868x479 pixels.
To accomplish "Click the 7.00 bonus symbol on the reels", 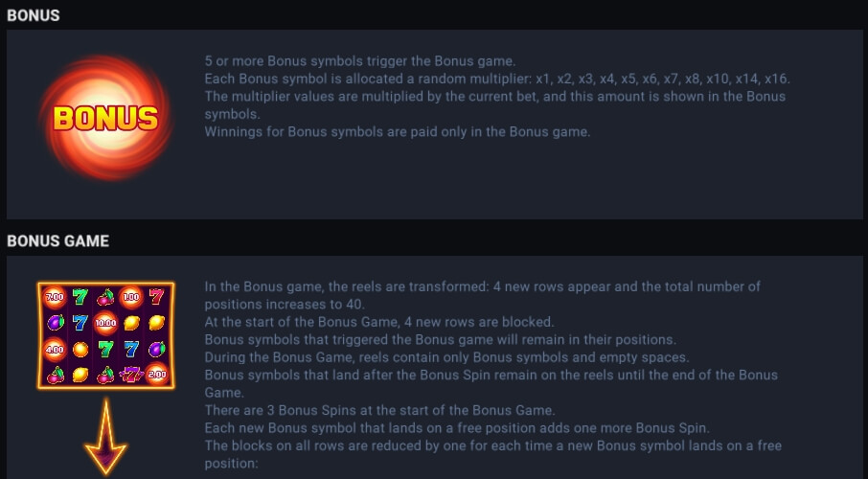I will click(x=55, y=297).
